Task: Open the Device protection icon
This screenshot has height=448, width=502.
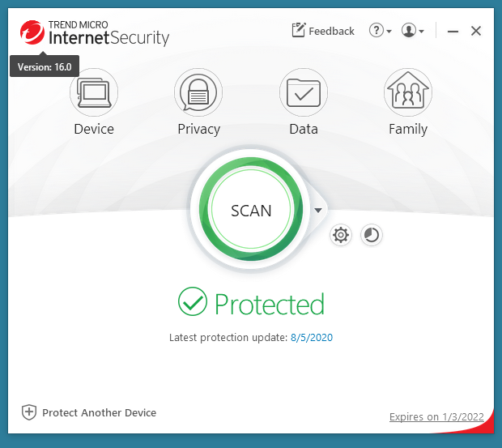Action: coord(94,92)
